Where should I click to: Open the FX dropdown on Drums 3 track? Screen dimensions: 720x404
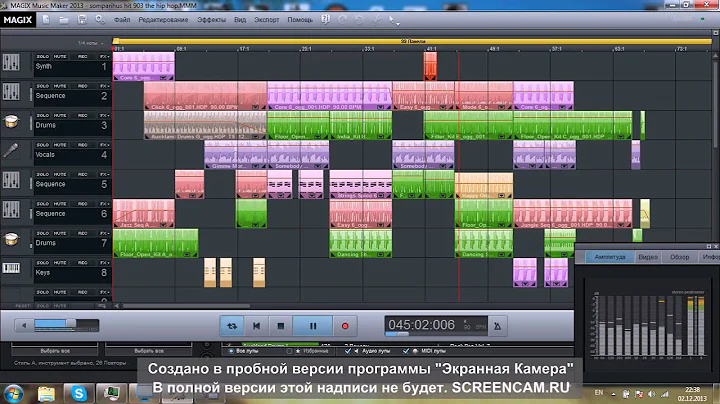click(x=105, y=115)
